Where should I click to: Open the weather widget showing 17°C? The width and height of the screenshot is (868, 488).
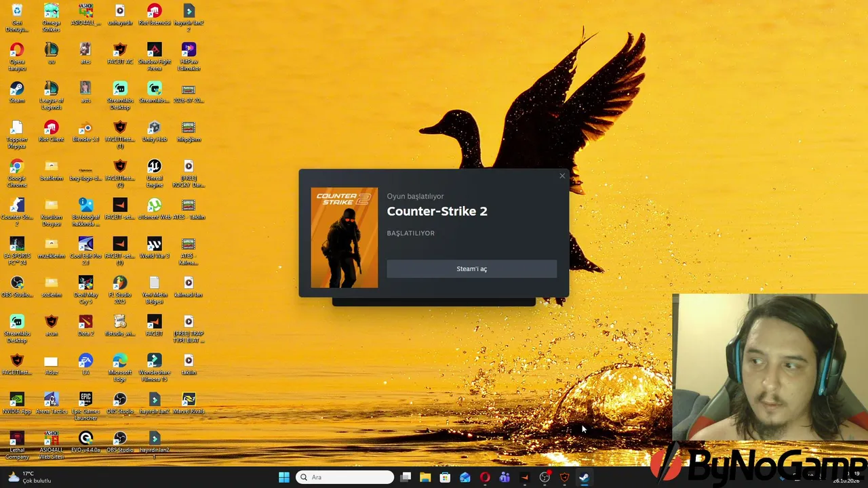pos(28,477)
